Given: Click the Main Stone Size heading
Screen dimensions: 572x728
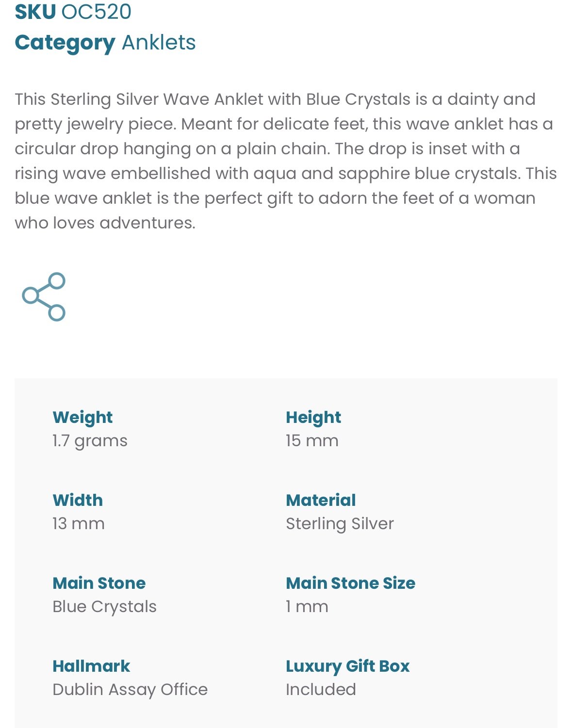Looking at the screenshot, I should tap(350, 583).
